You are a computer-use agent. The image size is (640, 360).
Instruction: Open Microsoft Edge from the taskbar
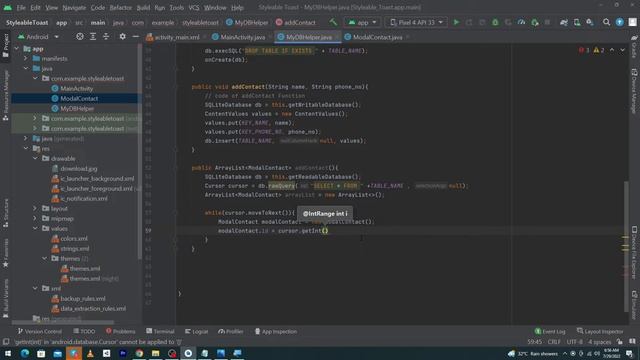click(25, 353)
